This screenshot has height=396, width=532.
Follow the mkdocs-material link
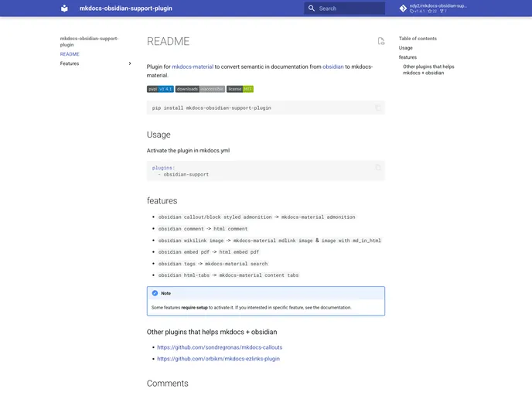click(193, 67)
